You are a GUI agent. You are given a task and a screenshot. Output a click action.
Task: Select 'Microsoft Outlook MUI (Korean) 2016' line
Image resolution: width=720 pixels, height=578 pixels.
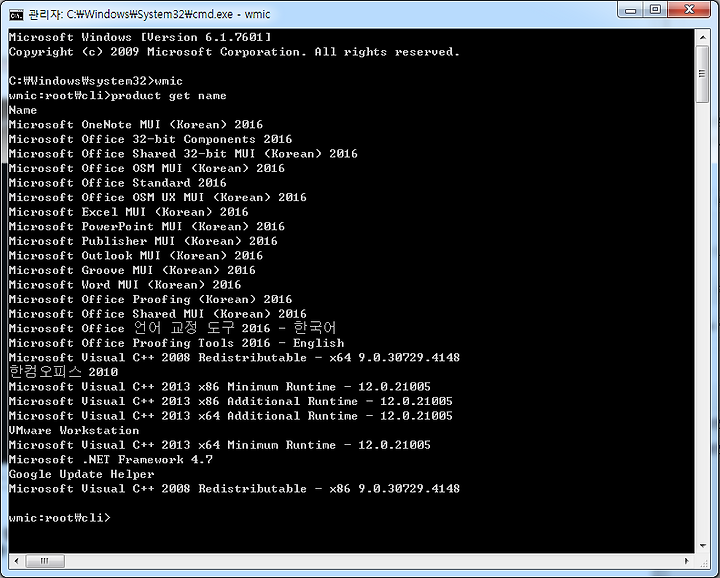point(136,256)
